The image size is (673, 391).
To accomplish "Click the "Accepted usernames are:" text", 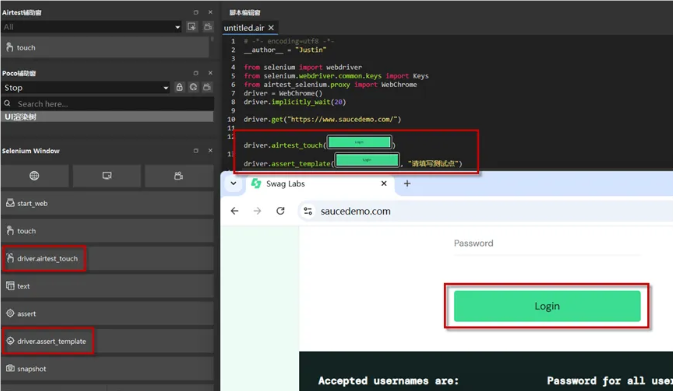I will pyautogui.click(x=388, y=381).
